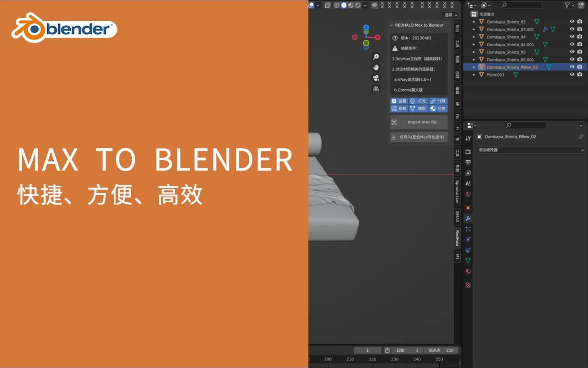Open the outliner filter dropdown

pos(569,5)
